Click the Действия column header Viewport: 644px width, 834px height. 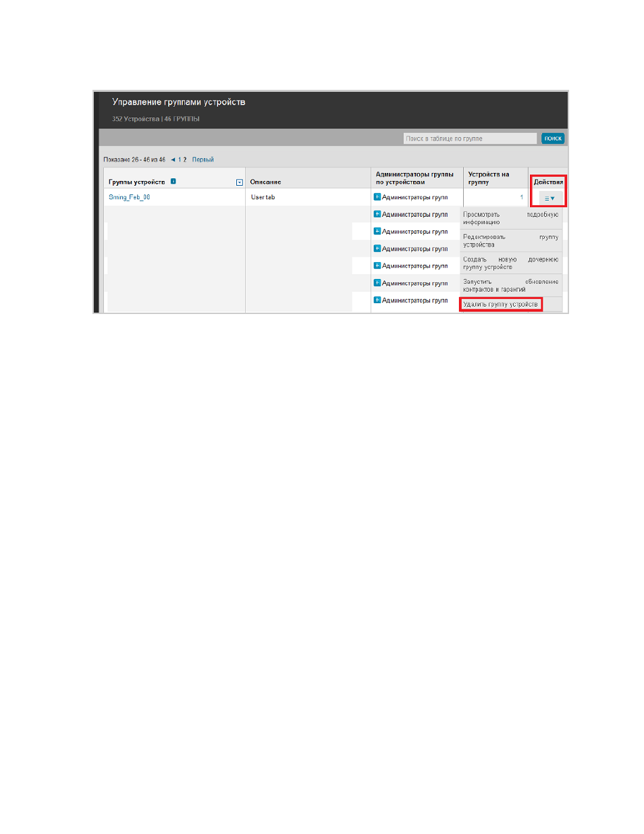click(548, 182)
